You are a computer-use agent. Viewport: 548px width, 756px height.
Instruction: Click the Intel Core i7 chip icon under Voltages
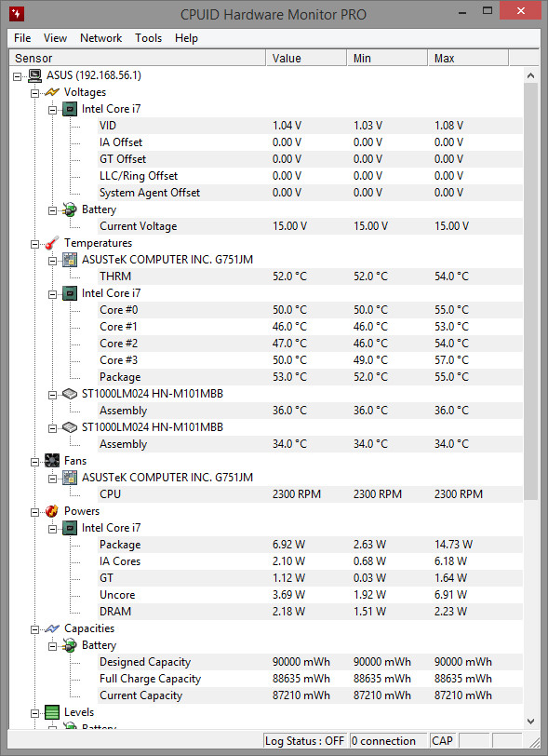pyautogui.click(x=70, y=109)
